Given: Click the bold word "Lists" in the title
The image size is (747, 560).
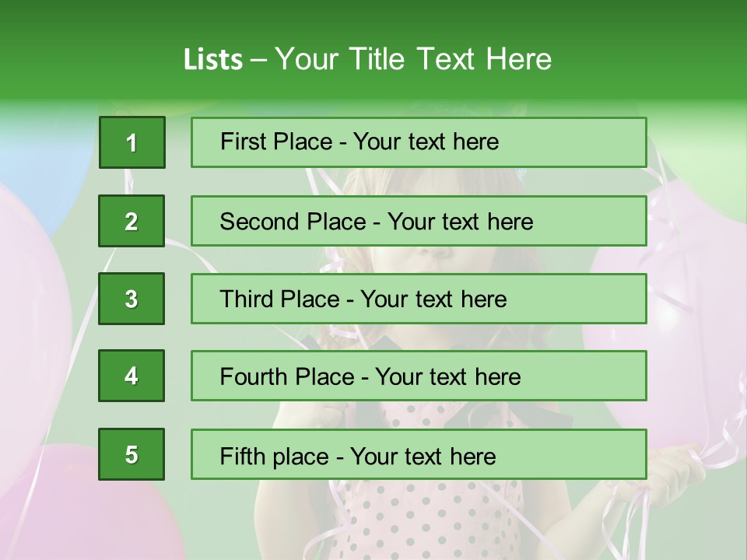Looking at the screenshot, I should [212, 59].
